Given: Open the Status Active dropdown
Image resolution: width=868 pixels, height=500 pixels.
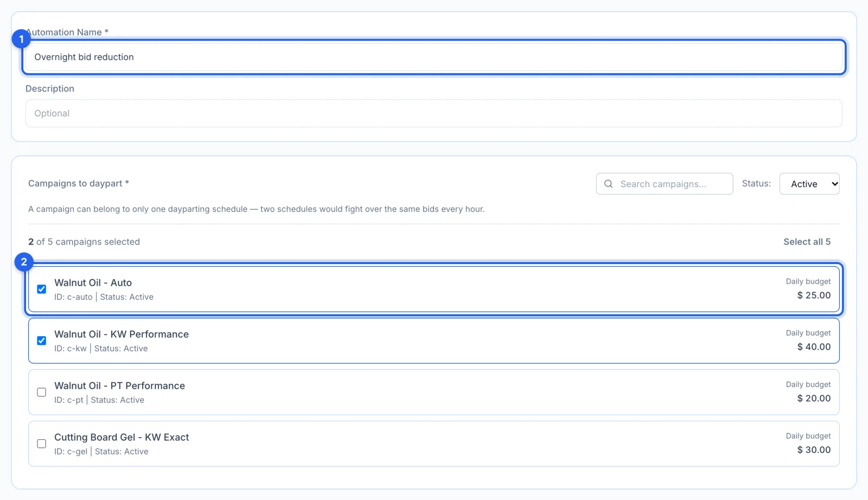Looking at the screenshot, I should (x=809, y=184).
